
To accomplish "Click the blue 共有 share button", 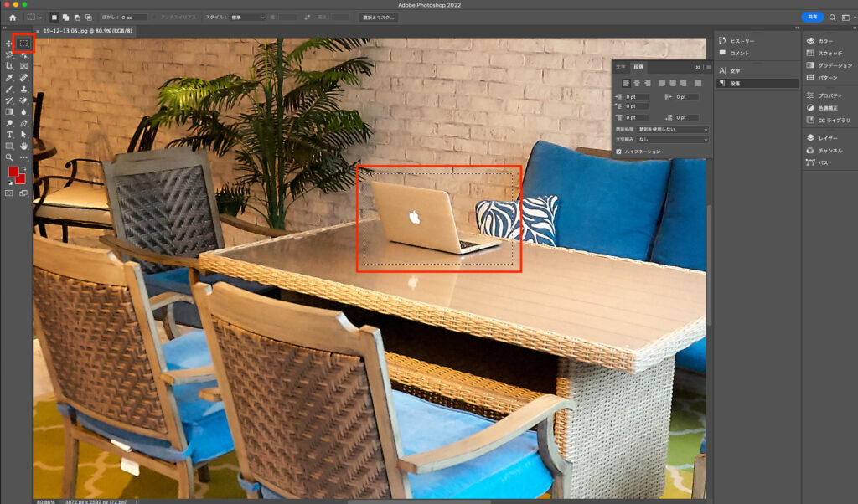I will [x=812, y=17].
